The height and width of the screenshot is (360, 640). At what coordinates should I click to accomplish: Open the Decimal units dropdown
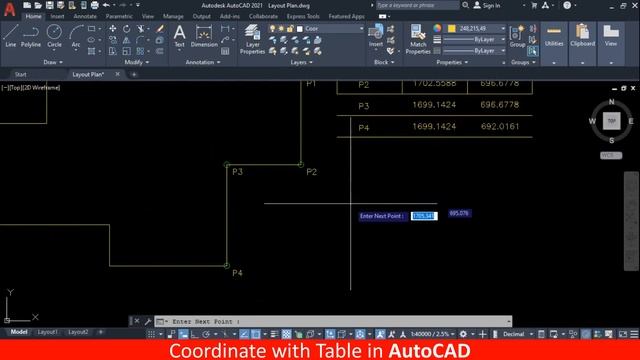tap(518, 334)
